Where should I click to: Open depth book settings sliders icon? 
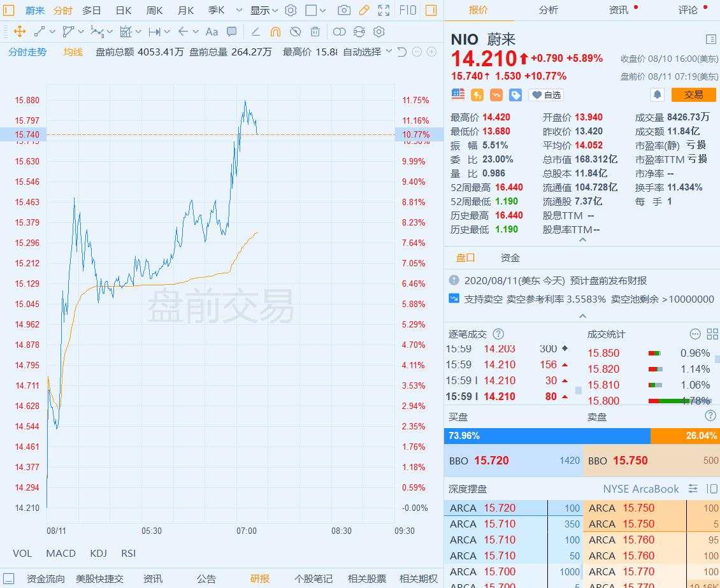693,489
